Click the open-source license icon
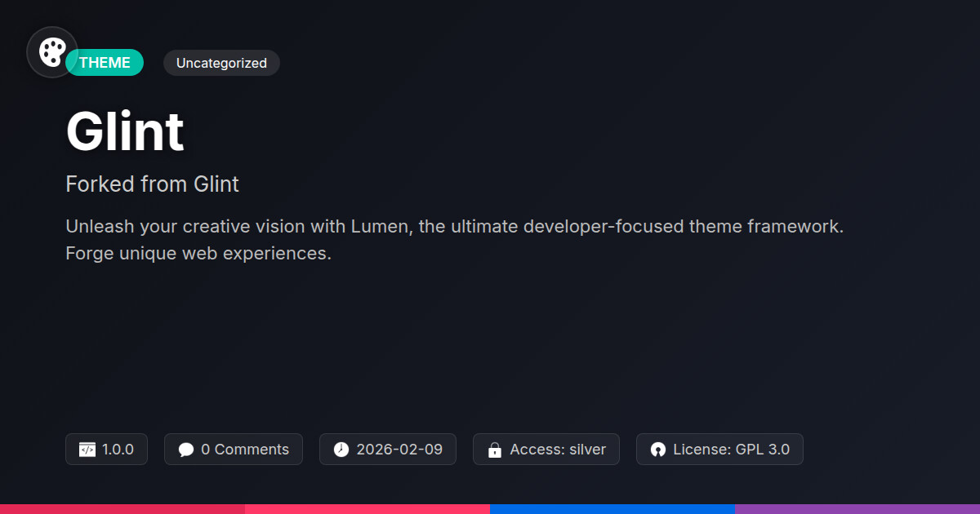980x514 pixels. coord(658,450)
